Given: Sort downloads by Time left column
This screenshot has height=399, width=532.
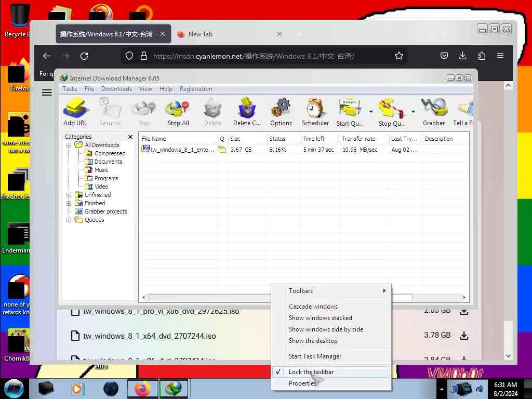Looking at the screenshot, I should pos(320,139).
